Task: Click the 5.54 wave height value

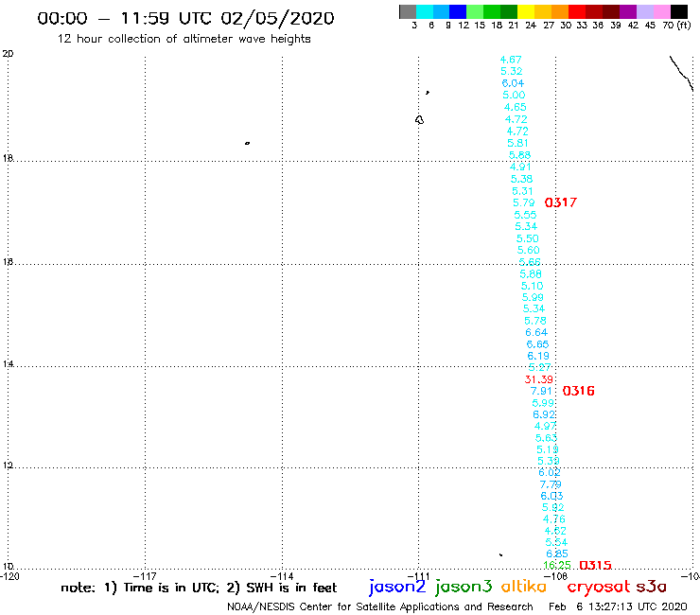Action: [x=556, y=542]
